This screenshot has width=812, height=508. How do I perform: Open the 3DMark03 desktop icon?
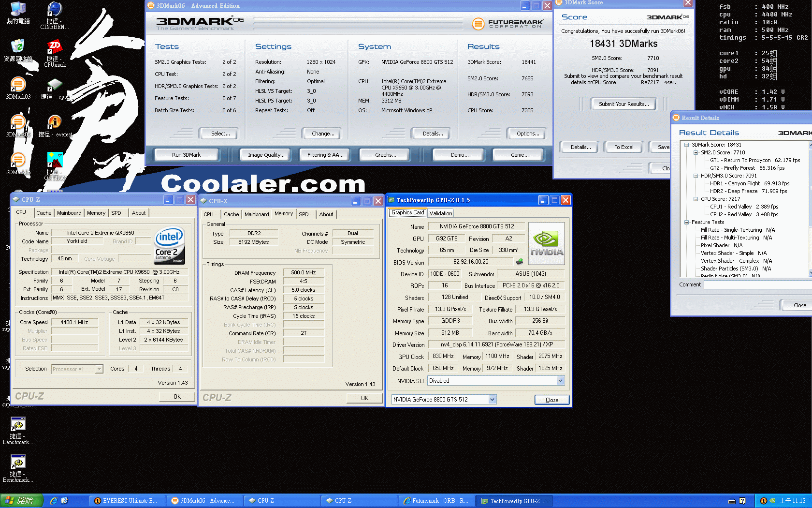[x=18, y=88]
